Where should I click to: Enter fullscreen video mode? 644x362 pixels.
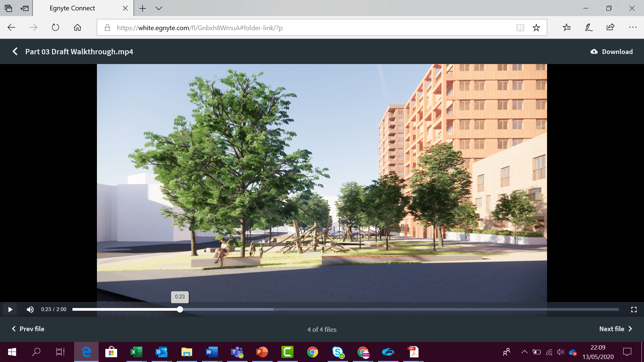coord(634,309)
